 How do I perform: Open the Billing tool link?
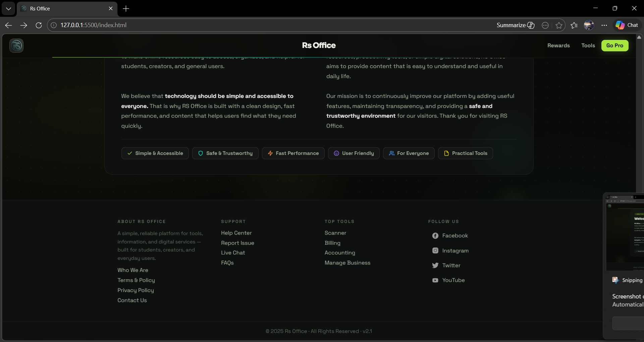332,243
